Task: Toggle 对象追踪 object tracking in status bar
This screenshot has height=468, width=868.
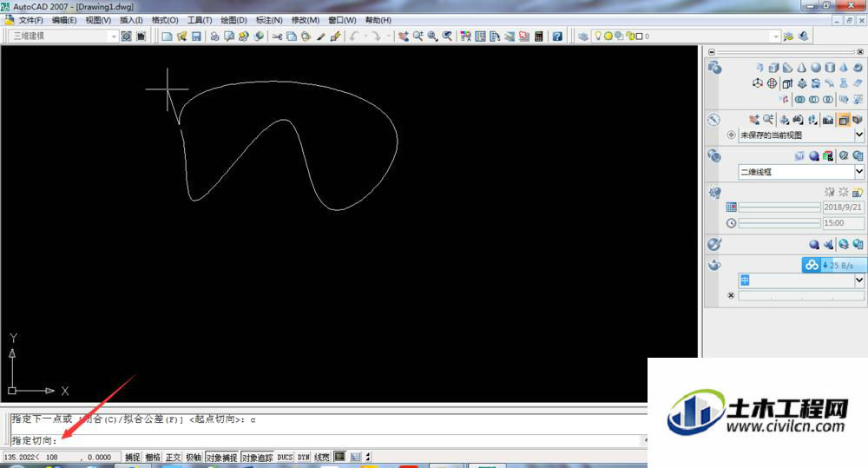Action: coord(258,457)
